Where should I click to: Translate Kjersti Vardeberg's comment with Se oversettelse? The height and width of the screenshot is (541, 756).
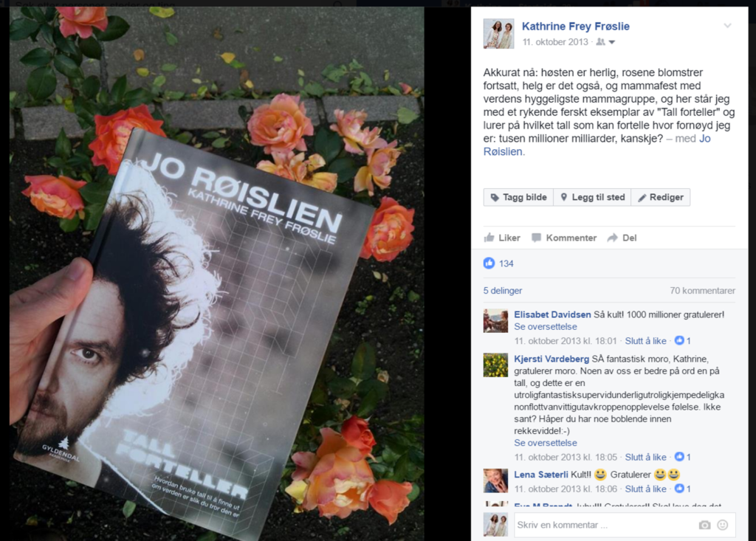(x=546, y=443)
